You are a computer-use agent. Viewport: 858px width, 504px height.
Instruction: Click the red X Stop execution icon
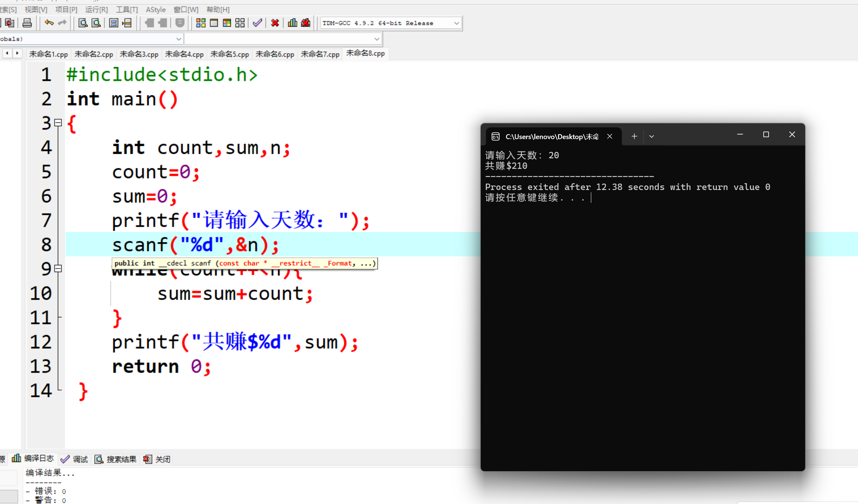[x=275, y=23]
